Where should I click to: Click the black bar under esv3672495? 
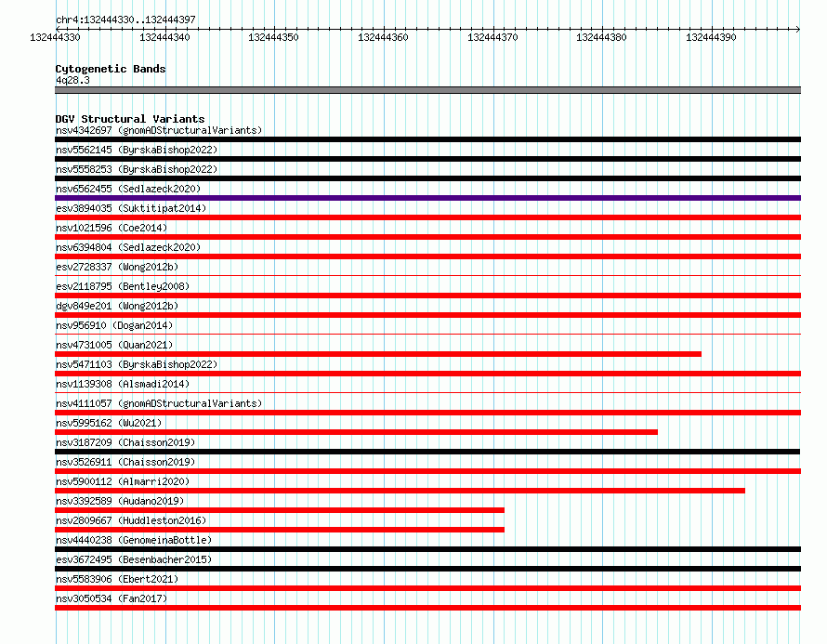point(427,569)
